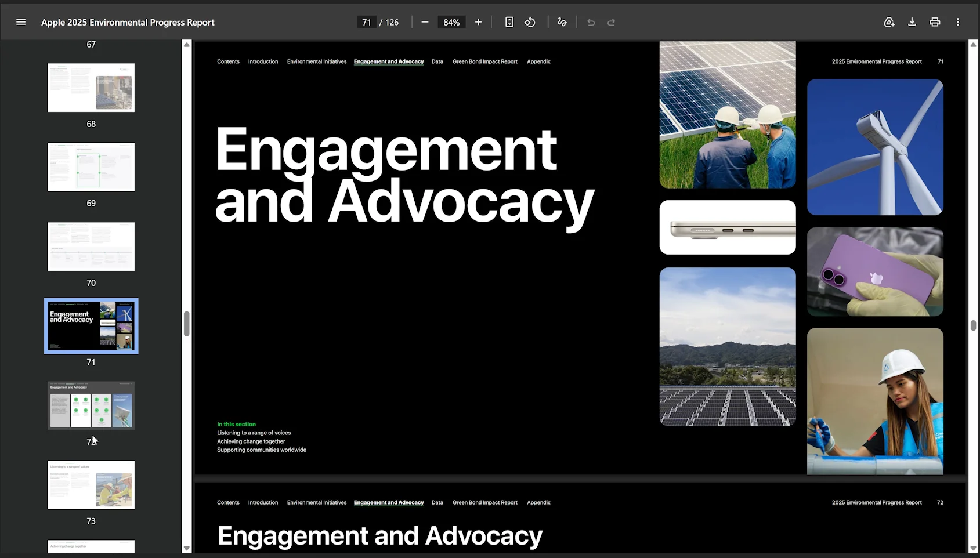Open Green Bond Impact Report on page 71
Screen dimensions: 980x558
coord(485,61)
